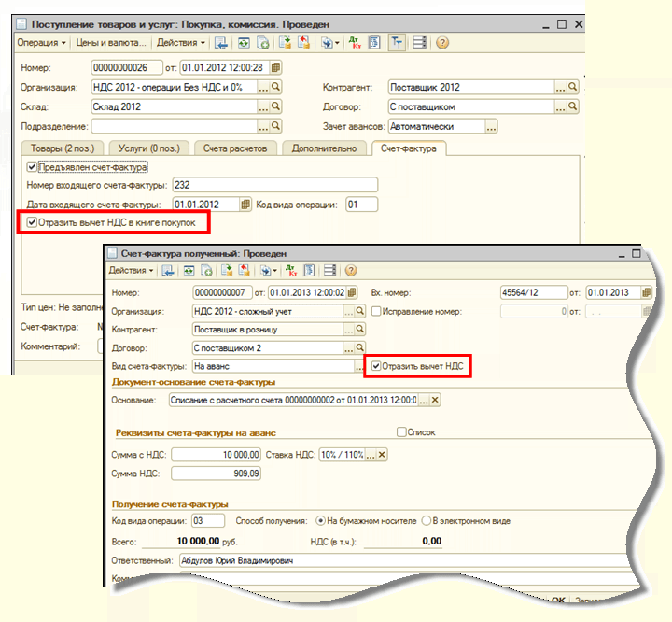Click the Цены и валюта... button

pyautogui.click(x=111, y=43)
